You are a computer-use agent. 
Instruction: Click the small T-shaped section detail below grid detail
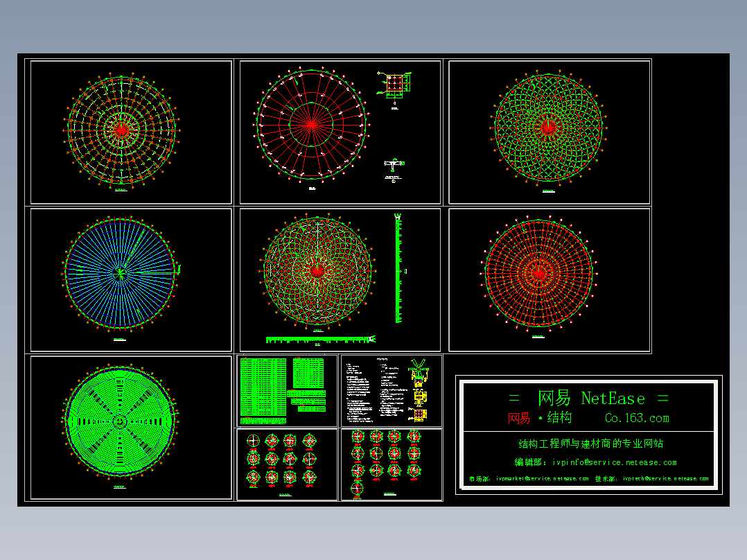pyautogui.click(x=394, y=164)
